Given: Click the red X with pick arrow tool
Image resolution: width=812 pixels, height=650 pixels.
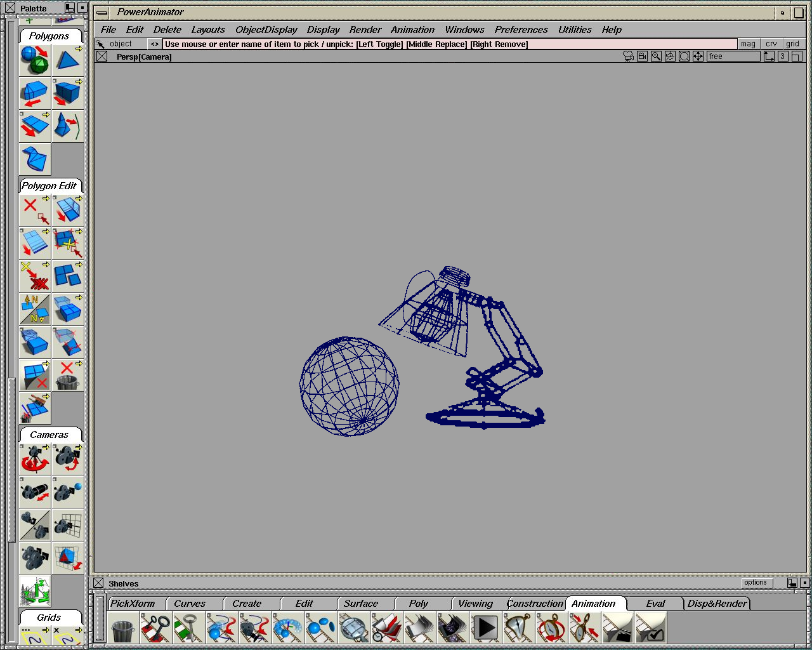Looking at the screenshot, I should click(35, 210).
